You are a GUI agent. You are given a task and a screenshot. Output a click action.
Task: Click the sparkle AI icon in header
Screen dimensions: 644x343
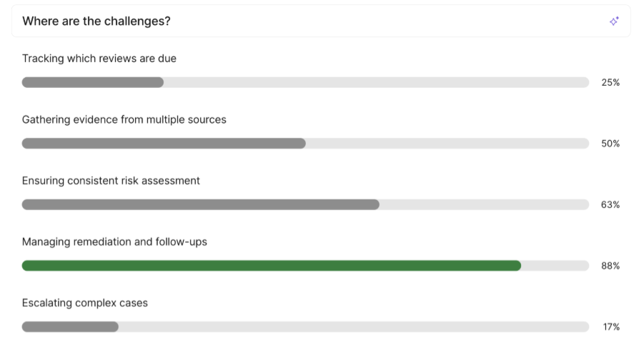613,21
